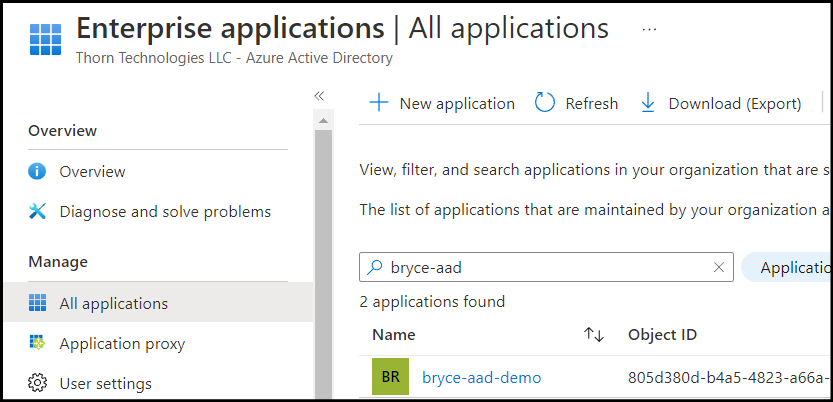Click the sidebar vertical scrollbar thumb
This screenshot has width=833, height=402.
(x=323, y=266)
